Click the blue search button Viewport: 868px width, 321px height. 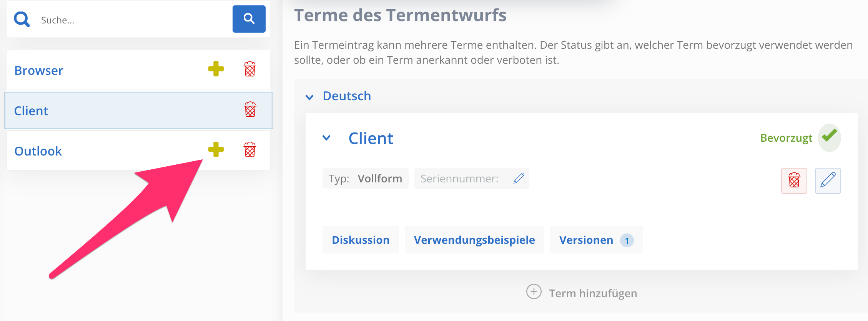[x=249, y=19]
